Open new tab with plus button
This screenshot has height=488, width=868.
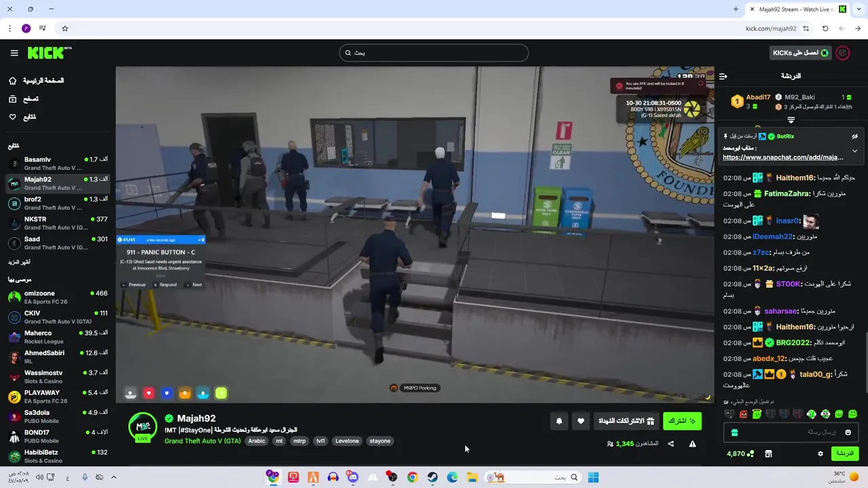[x=736, y=9]
